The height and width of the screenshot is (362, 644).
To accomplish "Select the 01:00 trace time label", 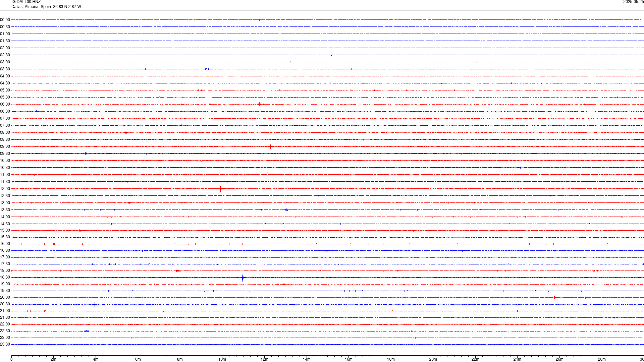I will click(5, 34).
